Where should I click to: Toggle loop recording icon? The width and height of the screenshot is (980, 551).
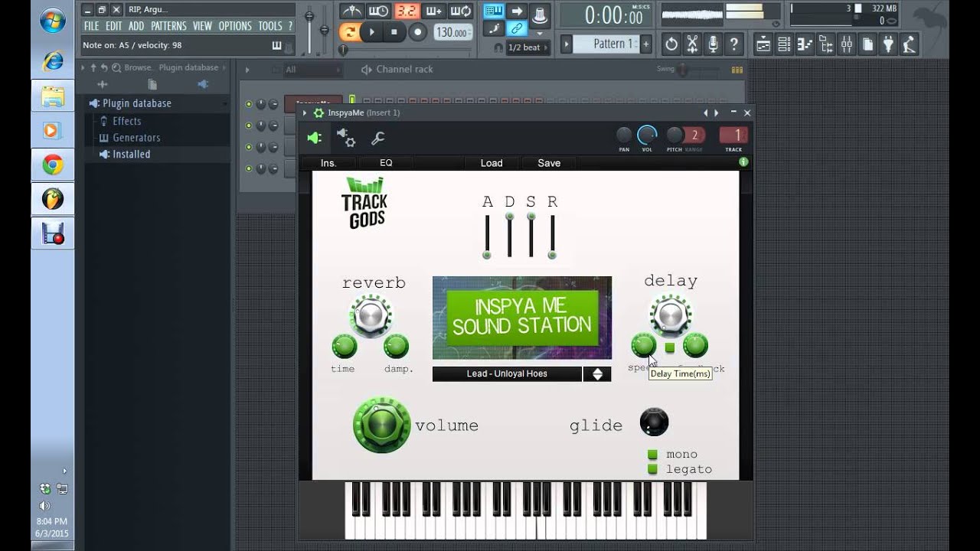tap(460, 11)
